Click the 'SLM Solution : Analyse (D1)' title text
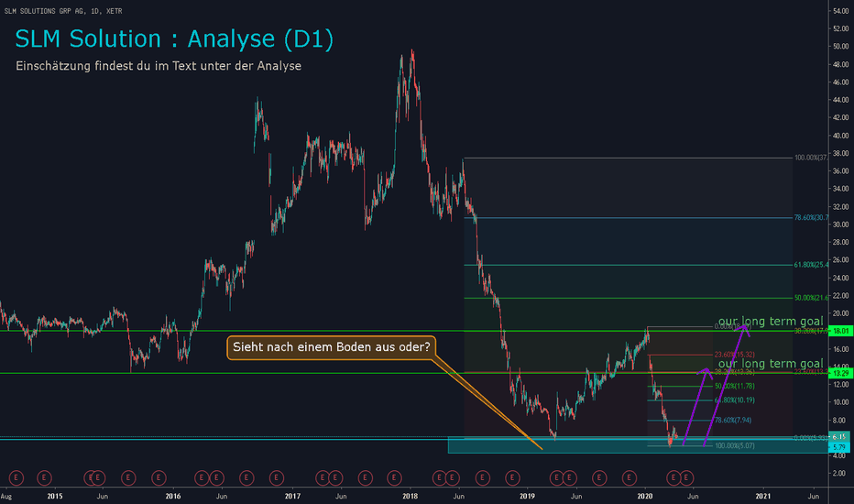The width and height of the screenshot is (854, 504). tap(174, 39)
